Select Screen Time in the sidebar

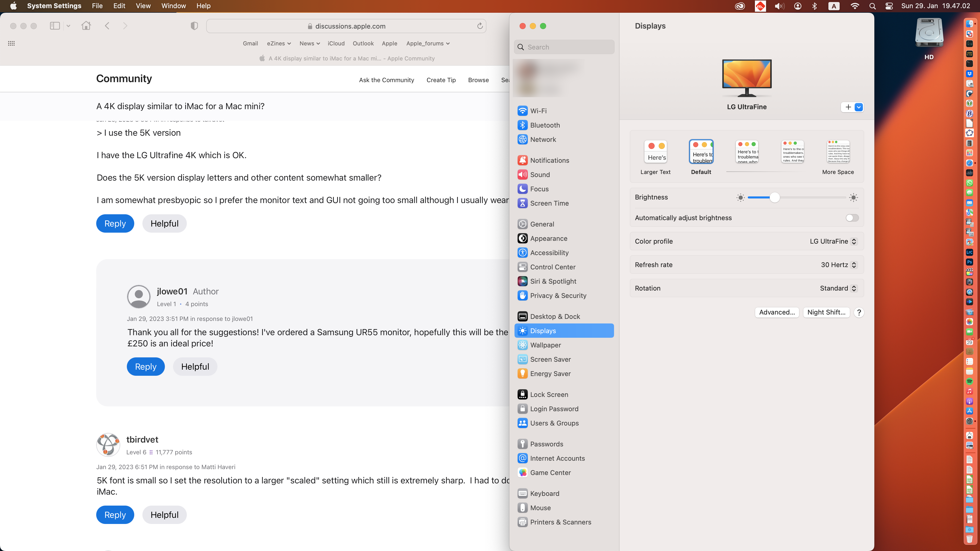[549, 203]
